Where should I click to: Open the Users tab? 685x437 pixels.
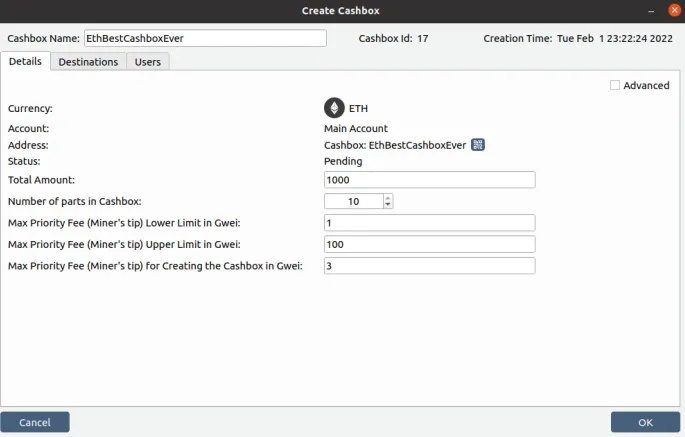148,62
